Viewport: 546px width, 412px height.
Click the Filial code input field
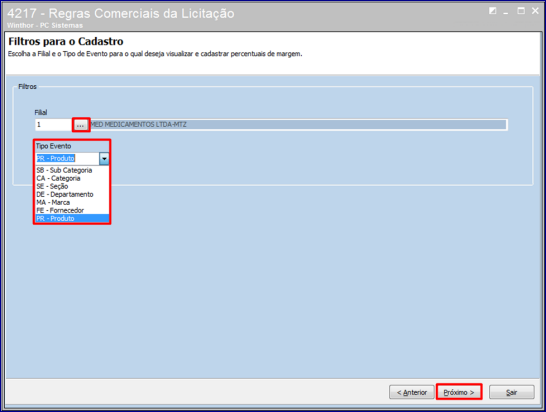(54, 125)
